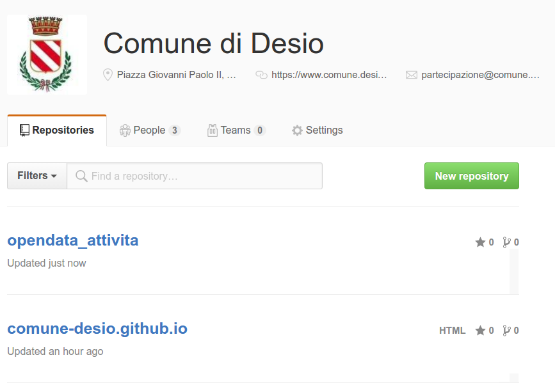Click the gear icon in the Settings tab
Screen dimensions: 555x392
coord(297,130)
